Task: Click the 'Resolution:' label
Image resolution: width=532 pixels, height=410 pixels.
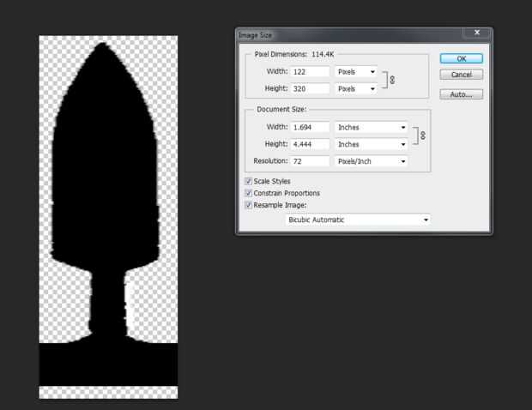Action: tap(270, 160)
